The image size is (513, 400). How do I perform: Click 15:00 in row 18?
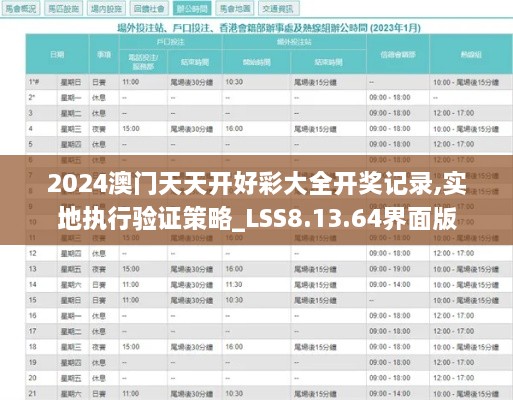(131, 347)
